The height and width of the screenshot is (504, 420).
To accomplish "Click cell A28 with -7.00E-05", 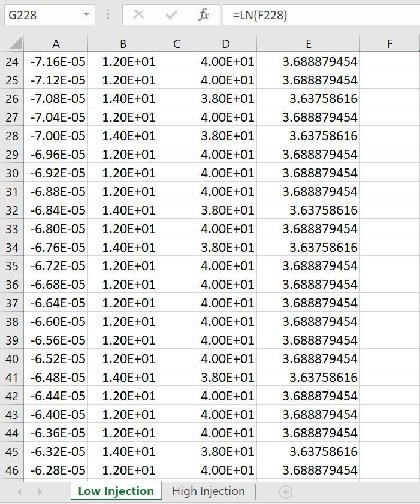I will point(56,135).
